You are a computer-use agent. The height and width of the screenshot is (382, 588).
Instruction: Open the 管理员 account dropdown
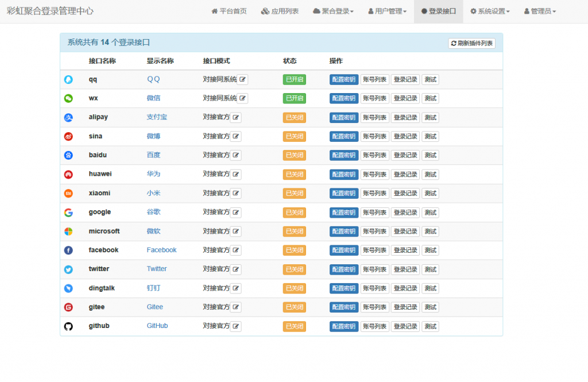pos(540,11)
